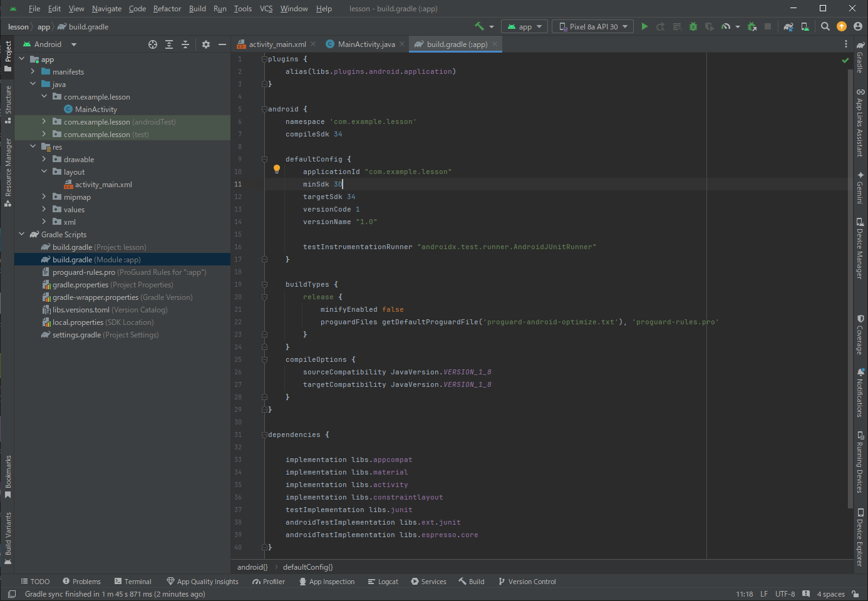Click the Stop button in toolbar

tap(768, 26)
